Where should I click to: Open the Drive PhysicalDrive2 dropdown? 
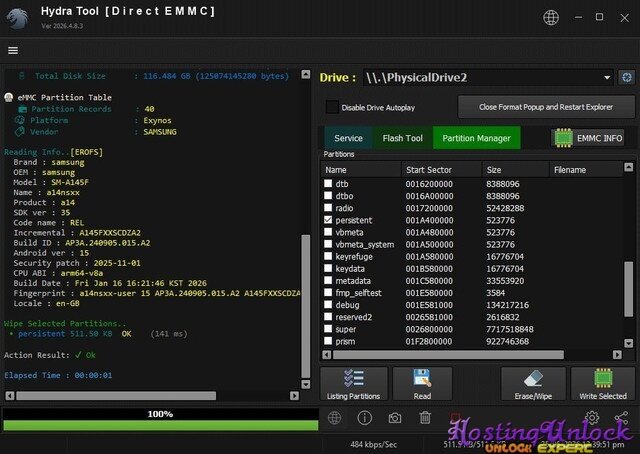point(488,78)
